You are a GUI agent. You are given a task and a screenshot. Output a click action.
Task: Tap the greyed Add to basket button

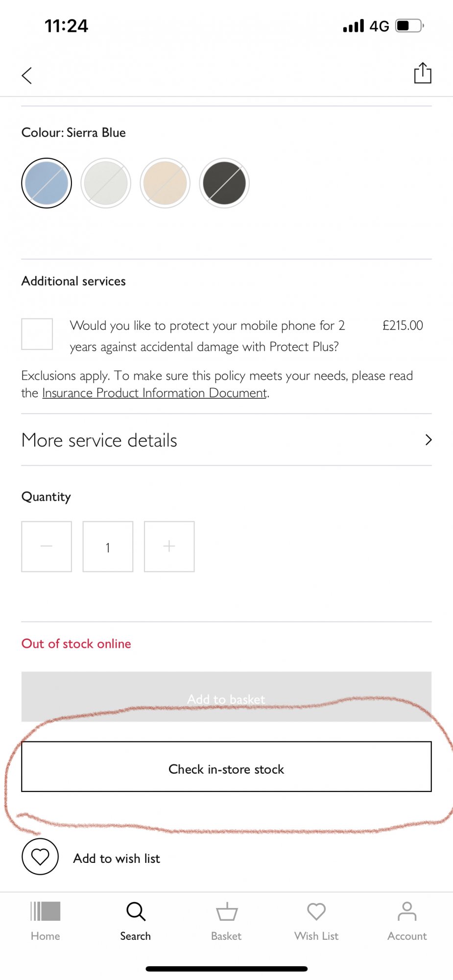[226, 697]
